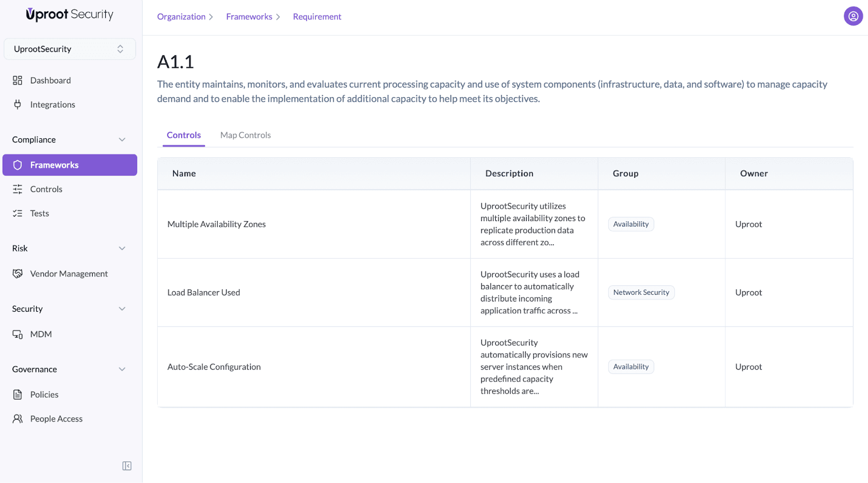The image size is (868, 483).
Task: Open the Multiple Availability Zones control row
Action: point(216,224)
